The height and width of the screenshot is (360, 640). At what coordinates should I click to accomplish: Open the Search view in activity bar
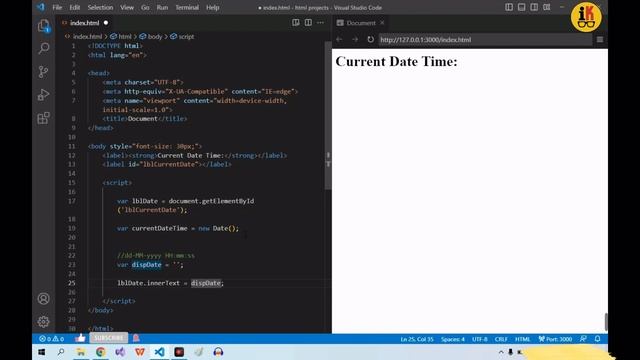44,49
